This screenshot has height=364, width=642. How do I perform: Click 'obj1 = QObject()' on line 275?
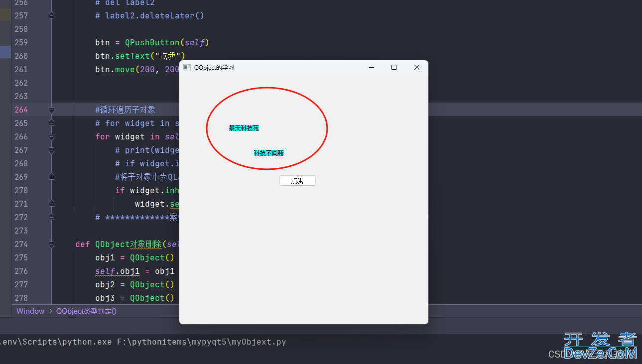(x=135, y=257)
